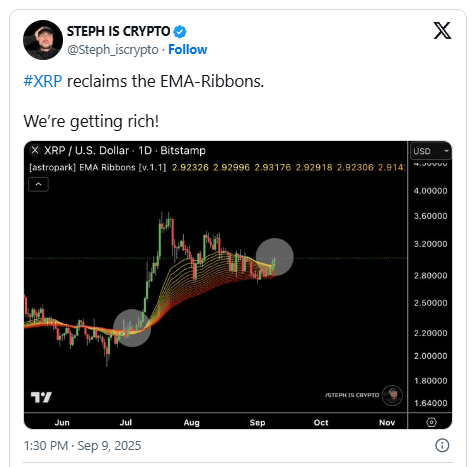Click the @Steph_iscrypto handle
This screenshot has height=467, width=472.
coord(113,50)
